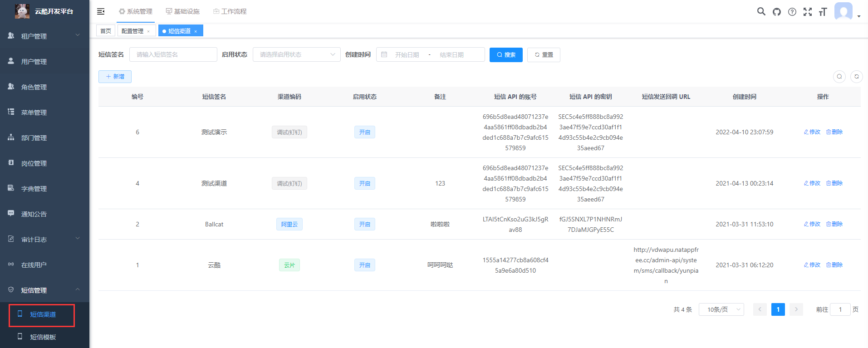Open the 10条/页 page size dropdown
This screenshot has height=348, width=868.
click(721, 309)
